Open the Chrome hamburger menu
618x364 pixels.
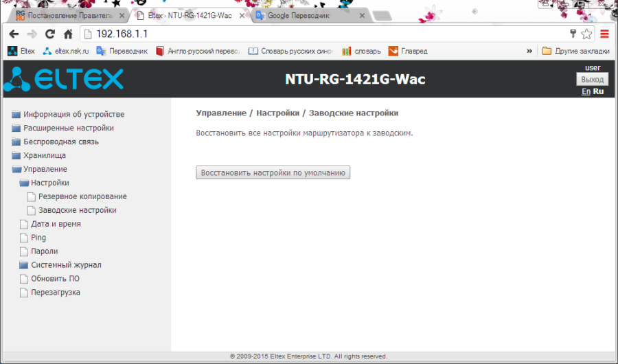[x=604, y=34]
